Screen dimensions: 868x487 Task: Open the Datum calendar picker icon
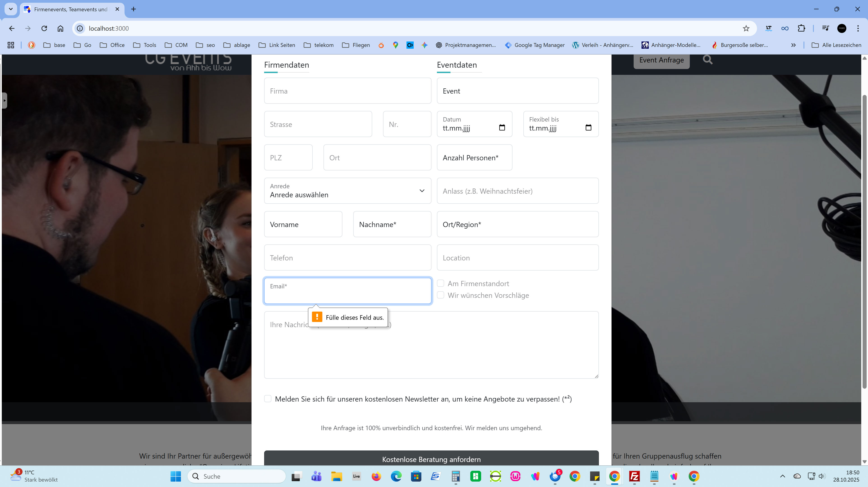coord(502,128)
